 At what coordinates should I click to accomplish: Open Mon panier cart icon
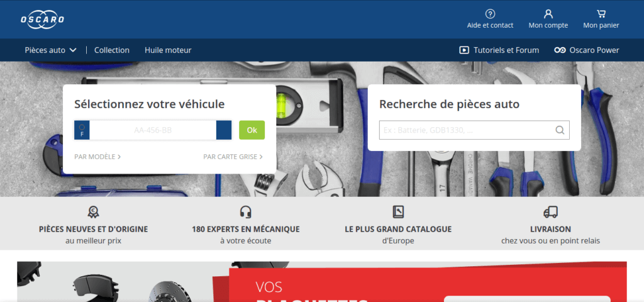pyautogui.click(x=601, y=14)
